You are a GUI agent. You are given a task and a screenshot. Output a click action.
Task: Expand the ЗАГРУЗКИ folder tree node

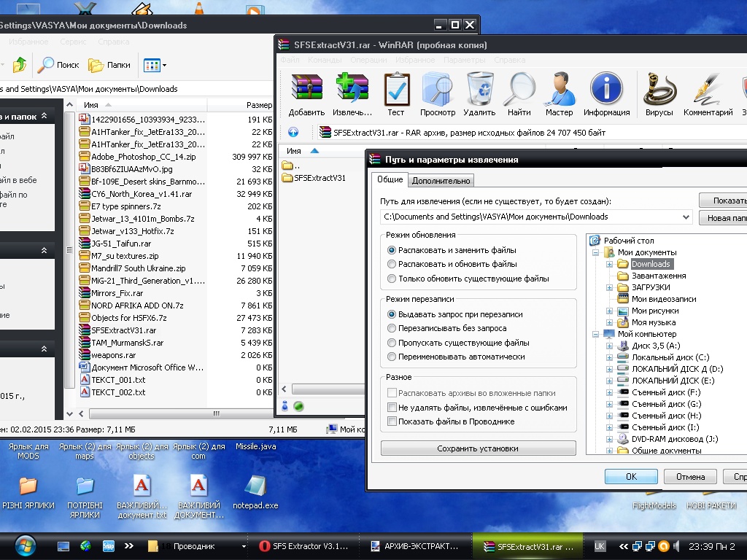(609, 288)
